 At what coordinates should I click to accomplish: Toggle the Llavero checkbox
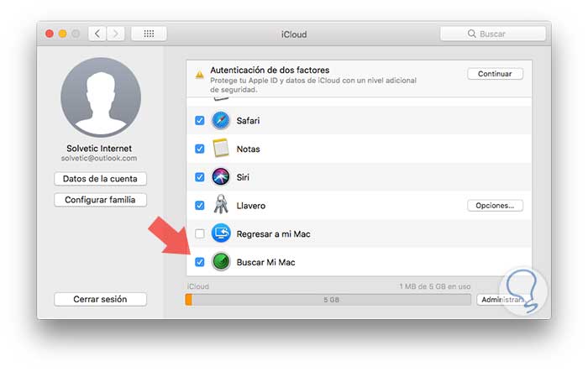[200, 206]
